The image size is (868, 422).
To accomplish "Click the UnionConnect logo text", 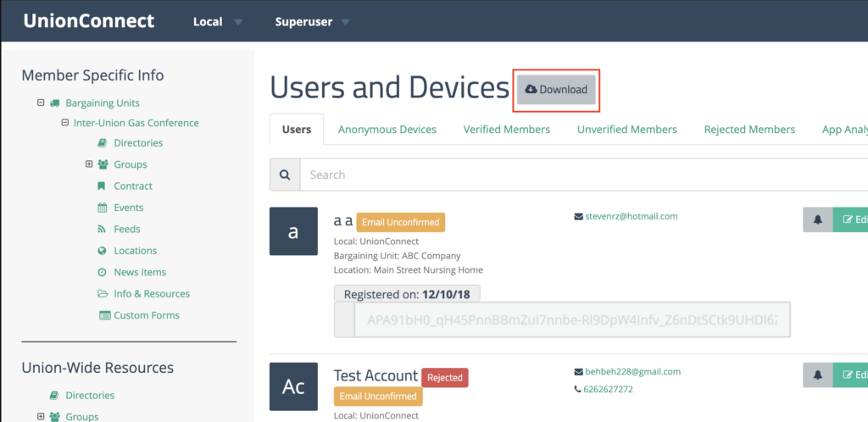I will pos(89,21).
